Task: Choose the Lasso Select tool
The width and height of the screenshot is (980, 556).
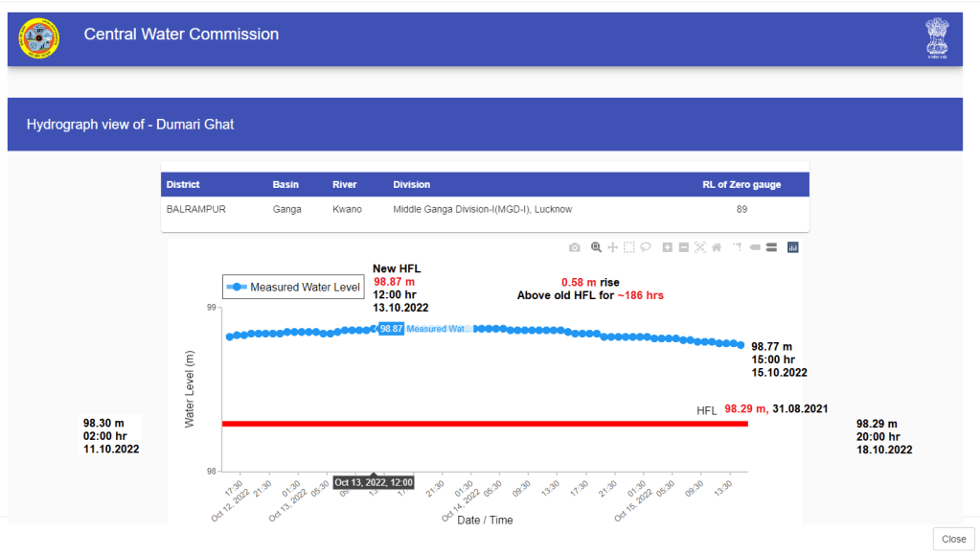Action: (646, 247)
